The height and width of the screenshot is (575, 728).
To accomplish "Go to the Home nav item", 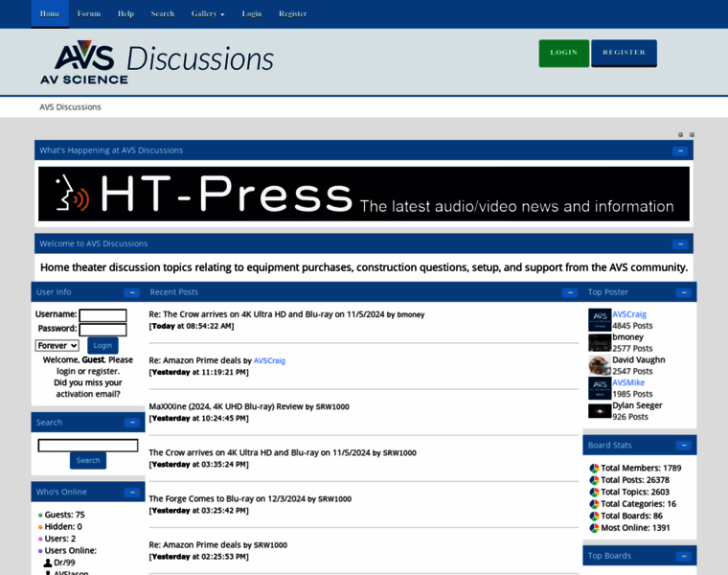I will 50,14.
